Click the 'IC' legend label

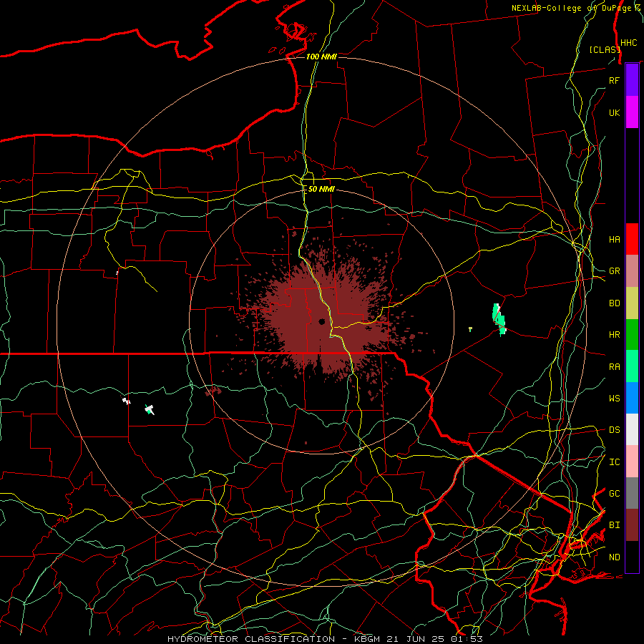(614, 462)
